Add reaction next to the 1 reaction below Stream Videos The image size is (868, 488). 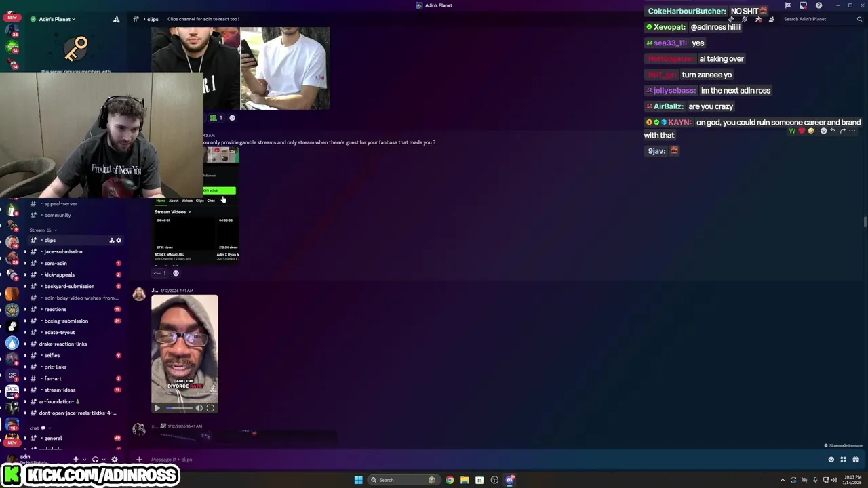tap(176, 273)
